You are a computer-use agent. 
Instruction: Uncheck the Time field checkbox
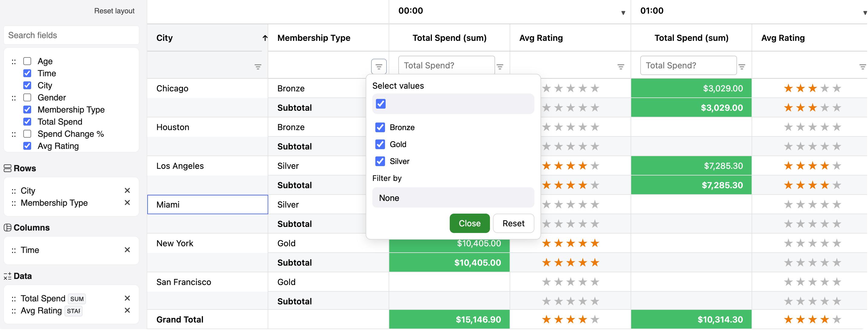[x=27, y=73]
